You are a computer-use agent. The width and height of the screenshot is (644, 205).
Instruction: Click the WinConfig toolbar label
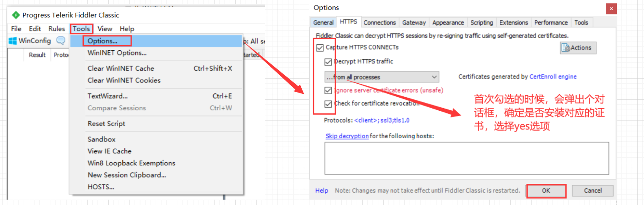[35, 41]
